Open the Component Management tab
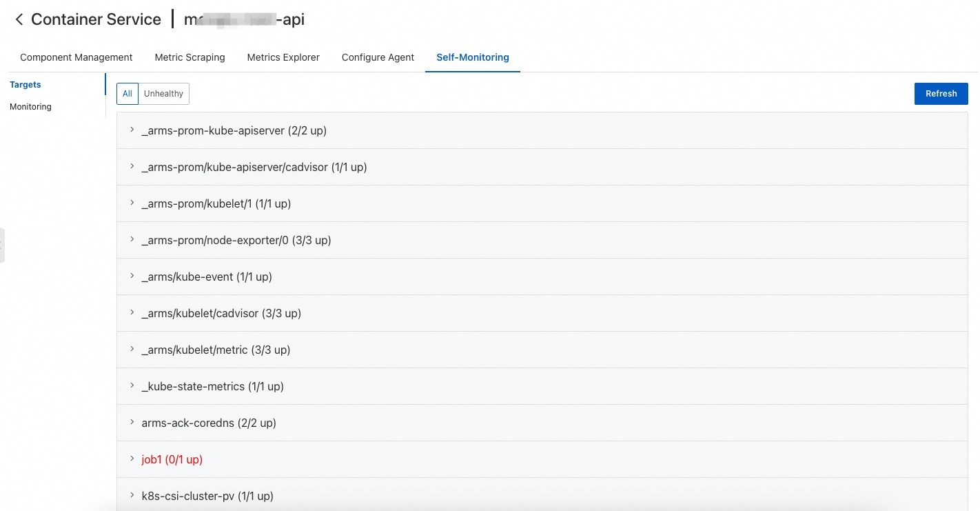The width and height of the screenshot is (980, 511). pos(76,57)
